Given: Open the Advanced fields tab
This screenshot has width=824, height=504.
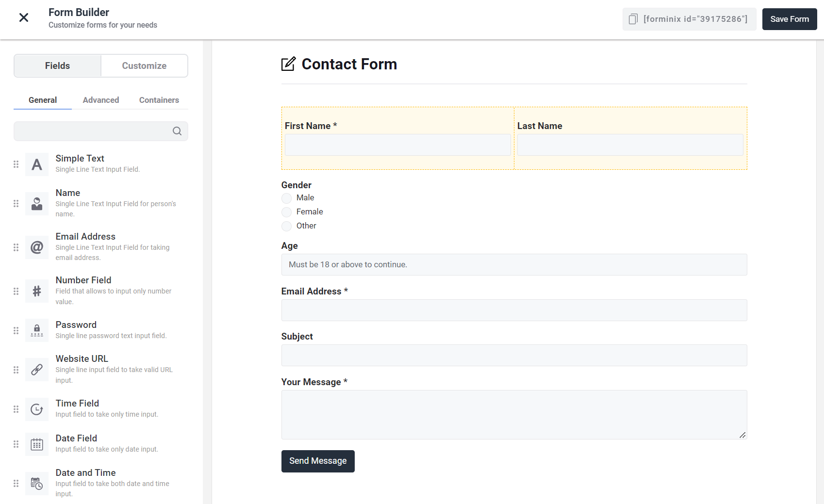Looking at the screenshot, I should (101, 100).
